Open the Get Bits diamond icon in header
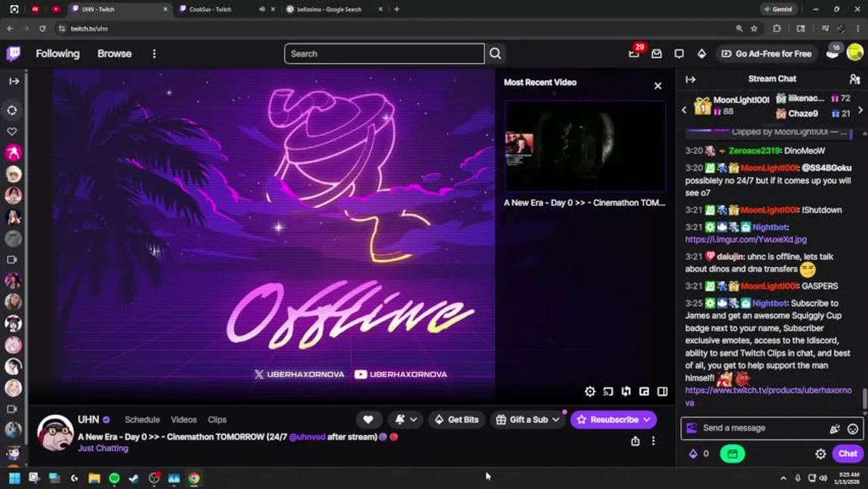The width and height of the screenshot is (868, 489). pos(702,54)
